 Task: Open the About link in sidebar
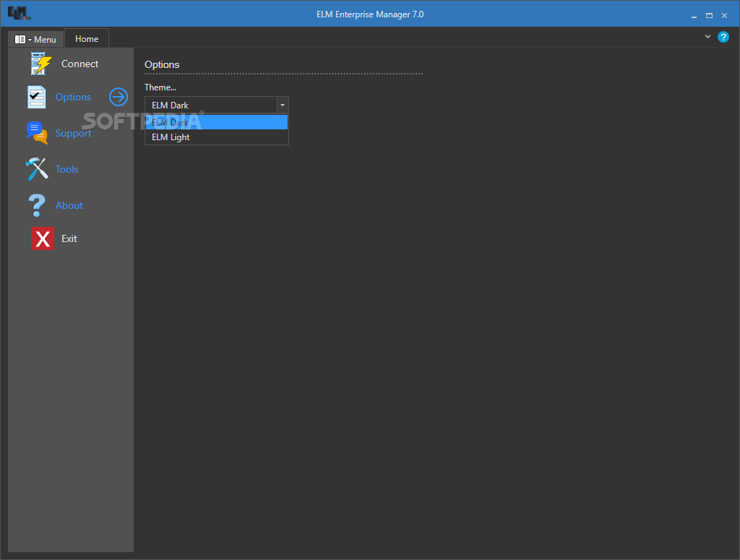(69, 205)
